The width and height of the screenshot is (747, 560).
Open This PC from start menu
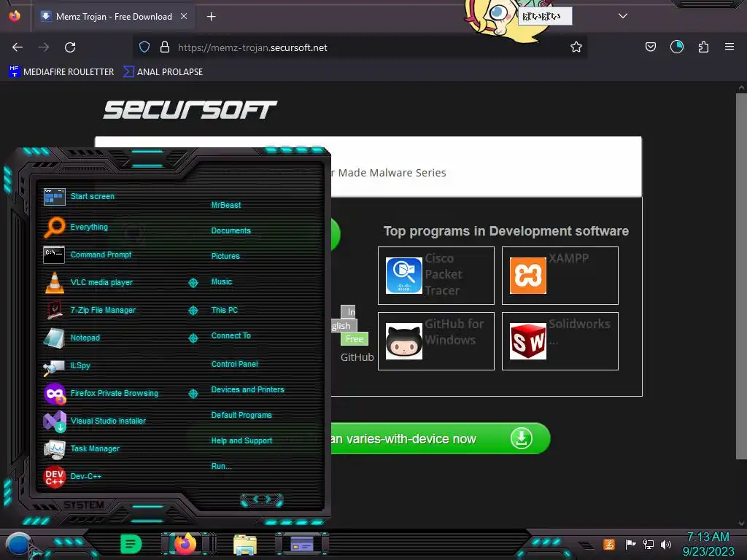coord(225,310)
